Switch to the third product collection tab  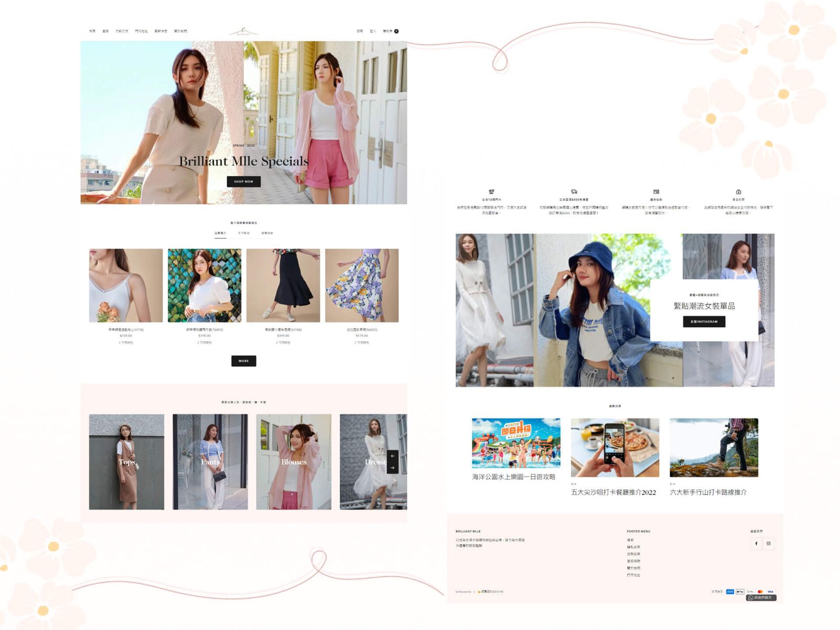click(267, 233)
